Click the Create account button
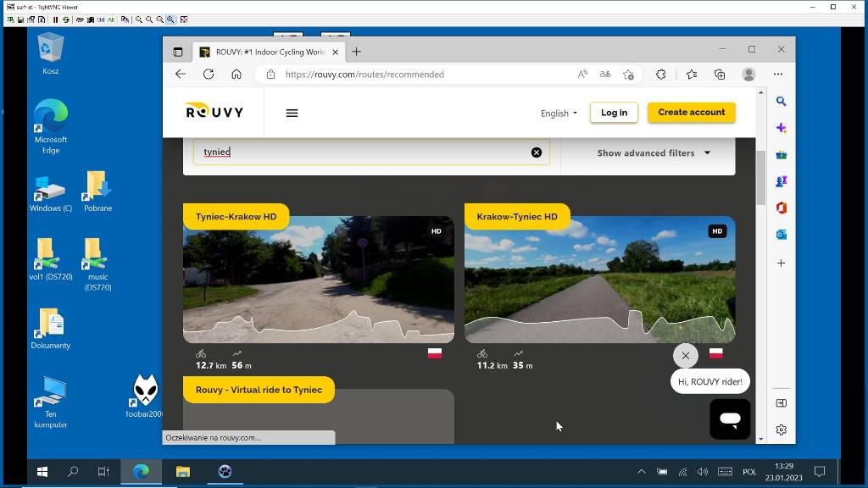 pos(691,113)
